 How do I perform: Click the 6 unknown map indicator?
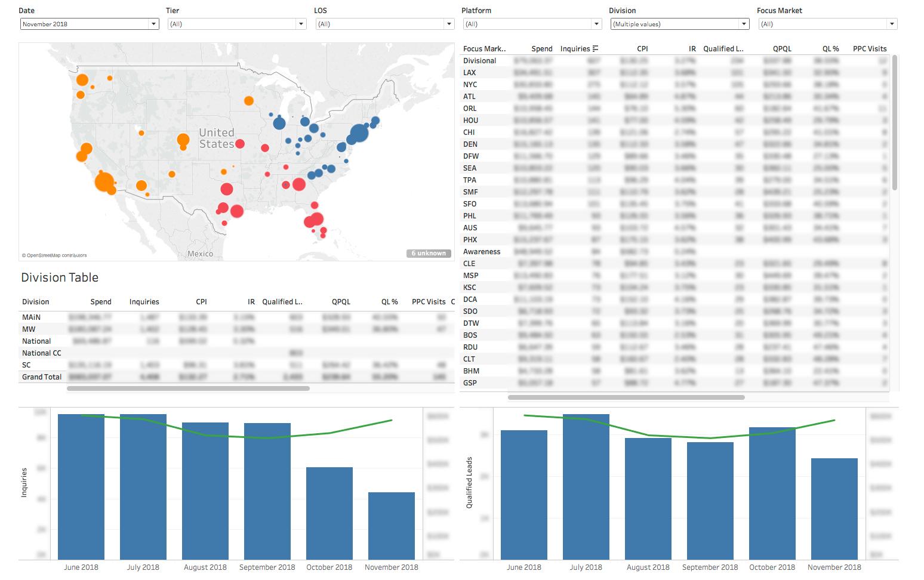429,253
